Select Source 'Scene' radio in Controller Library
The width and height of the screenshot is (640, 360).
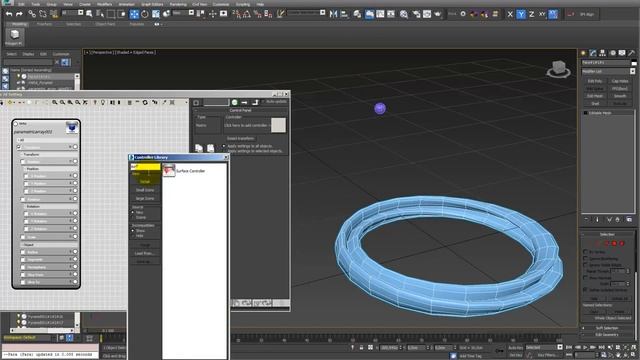point(133,218)
